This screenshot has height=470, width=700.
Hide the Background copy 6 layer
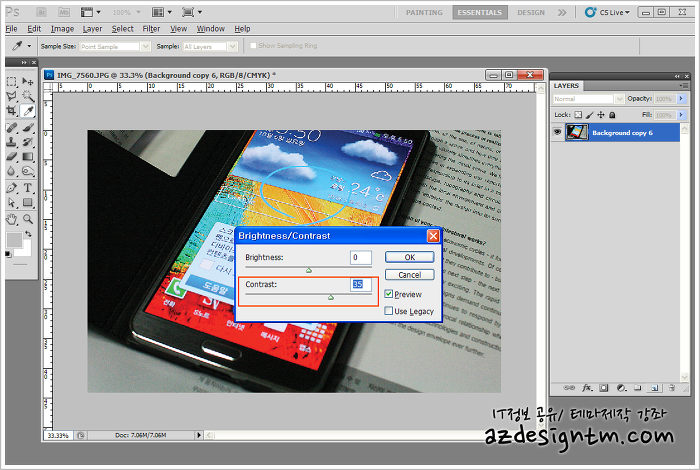557,132
